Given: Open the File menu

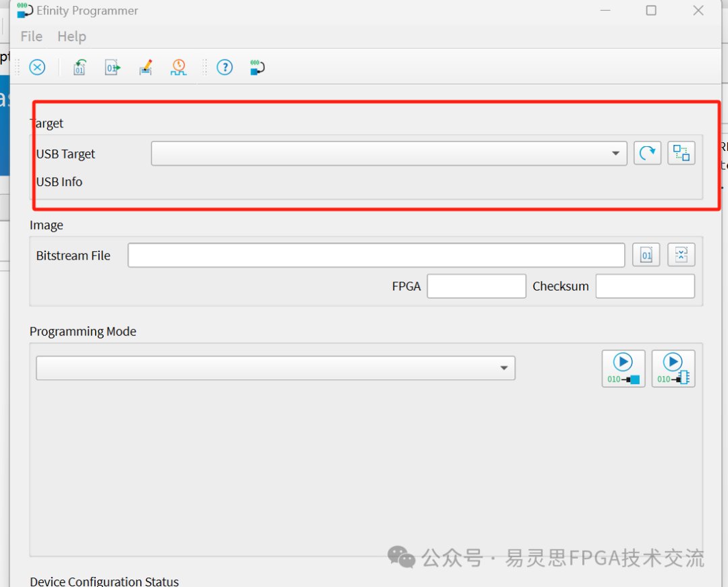Looking at the screenshot, I should click(32, 36).
